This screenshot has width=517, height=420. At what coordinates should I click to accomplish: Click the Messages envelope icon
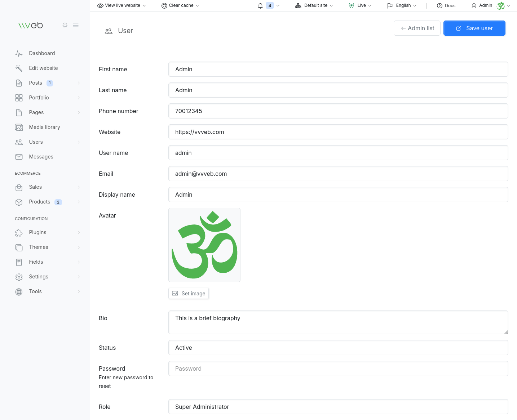pos(19,157)
